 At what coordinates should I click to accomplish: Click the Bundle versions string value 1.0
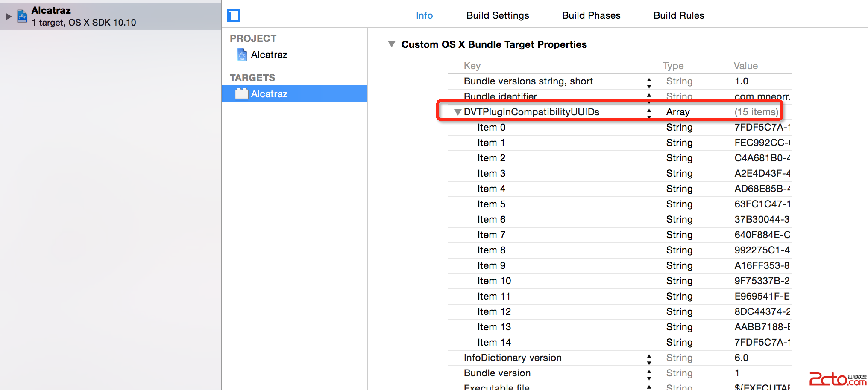742,81
